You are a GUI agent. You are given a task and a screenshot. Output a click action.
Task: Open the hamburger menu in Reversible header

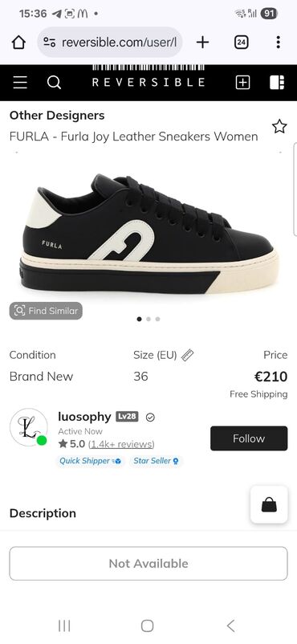pyautogui.click(x=20, y=82)
